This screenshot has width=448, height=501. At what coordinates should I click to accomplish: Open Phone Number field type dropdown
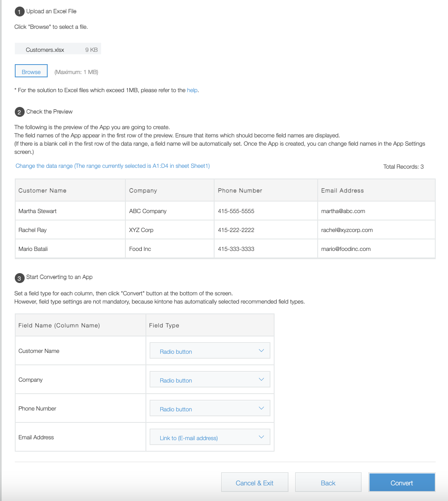[x=210, y=408]
